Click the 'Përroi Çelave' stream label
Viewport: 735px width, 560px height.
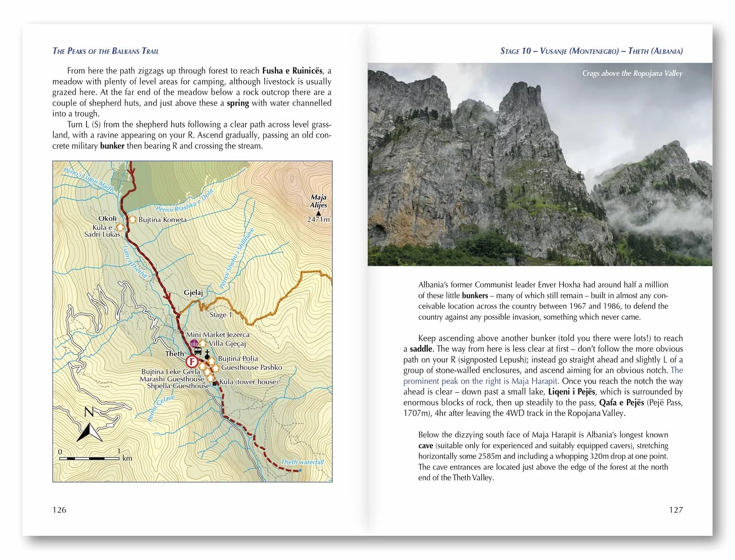(161, 408)
